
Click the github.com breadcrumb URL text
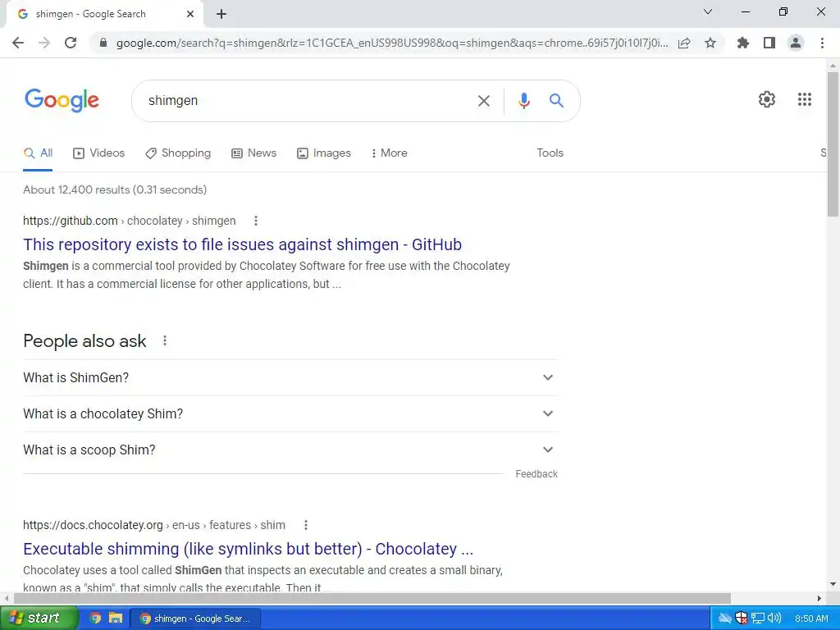[129, 221]
